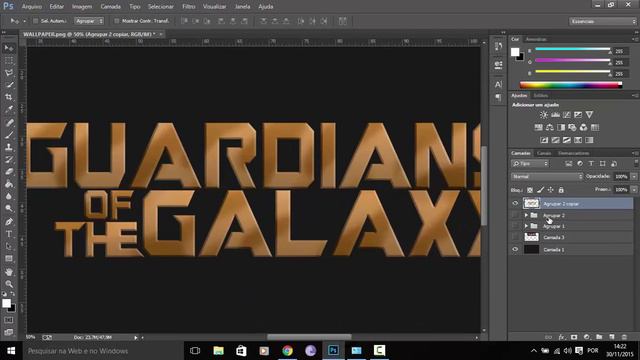Create a new layer group

click(599, 337)
